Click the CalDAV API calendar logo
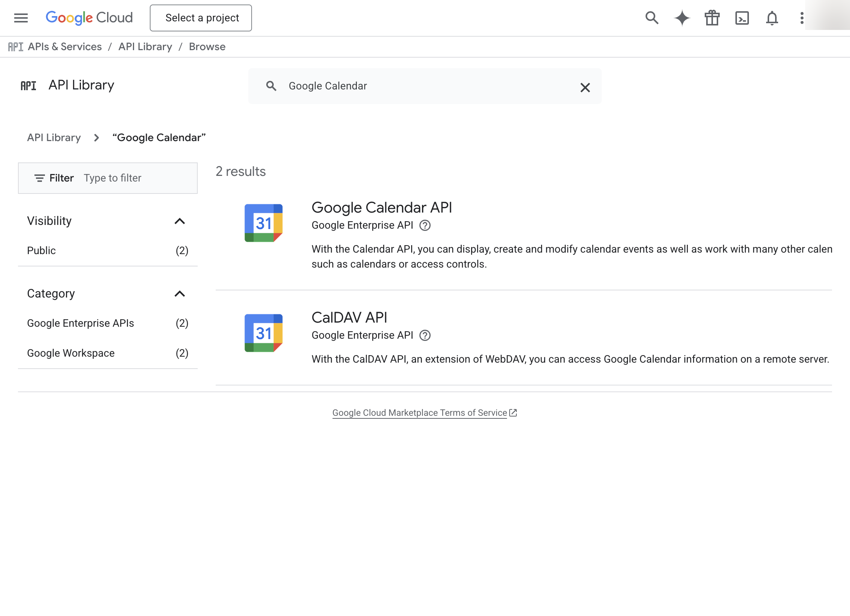Viewport: 850px width, 616px height. [x=264, y=333]
